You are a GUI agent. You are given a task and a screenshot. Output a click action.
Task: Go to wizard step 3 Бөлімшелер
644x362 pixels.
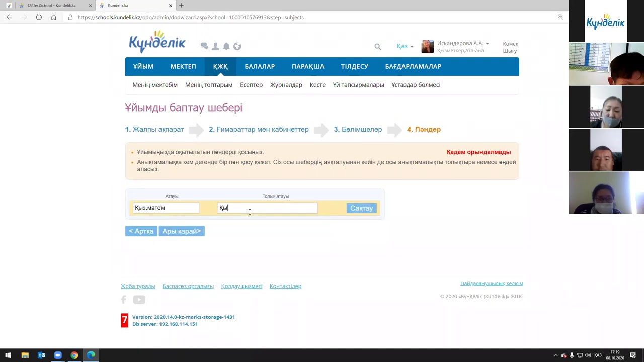(x=358, y=129)
